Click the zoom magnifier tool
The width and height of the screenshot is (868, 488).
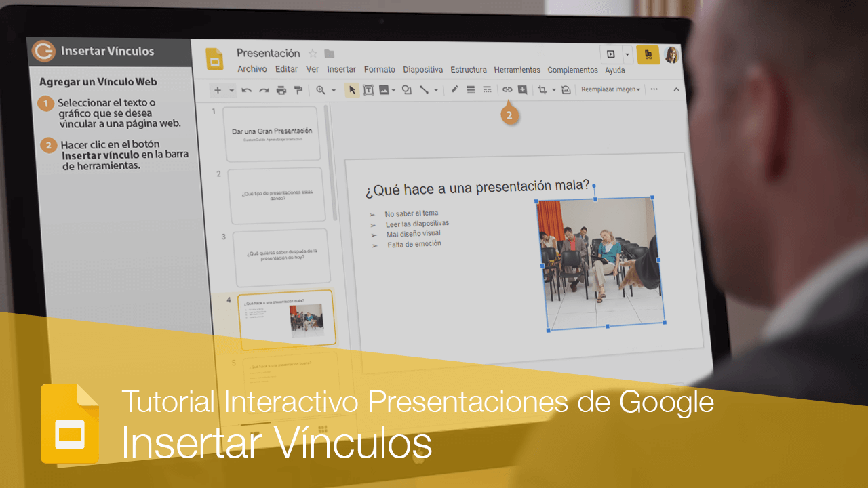click(321, 89)
